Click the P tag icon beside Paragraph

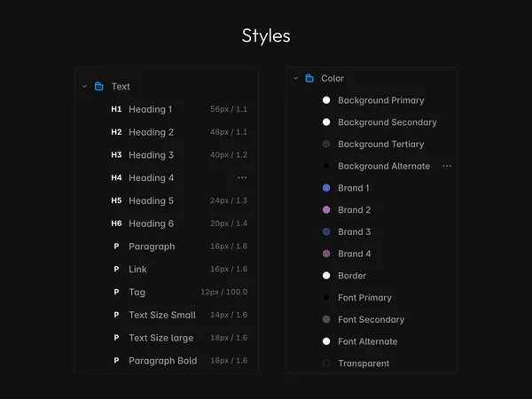(116, 246)
